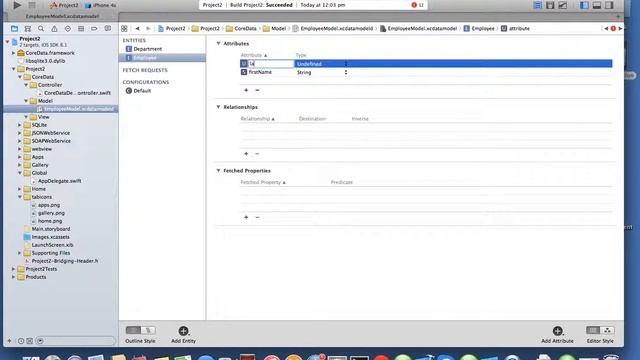Viewport: 640px width, 360px height.
Task: Toggle the Debug area visibility button
Action: 597,5
